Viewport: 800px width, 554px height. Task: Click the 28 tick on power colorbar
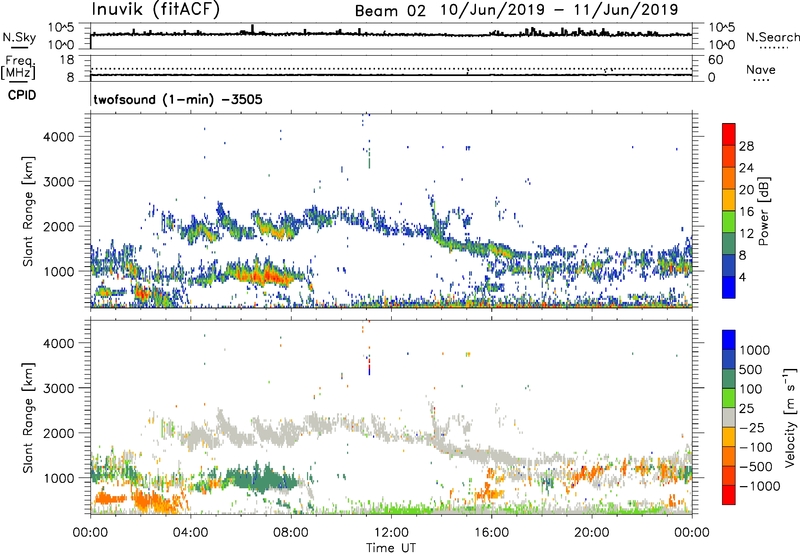[746, 146]
